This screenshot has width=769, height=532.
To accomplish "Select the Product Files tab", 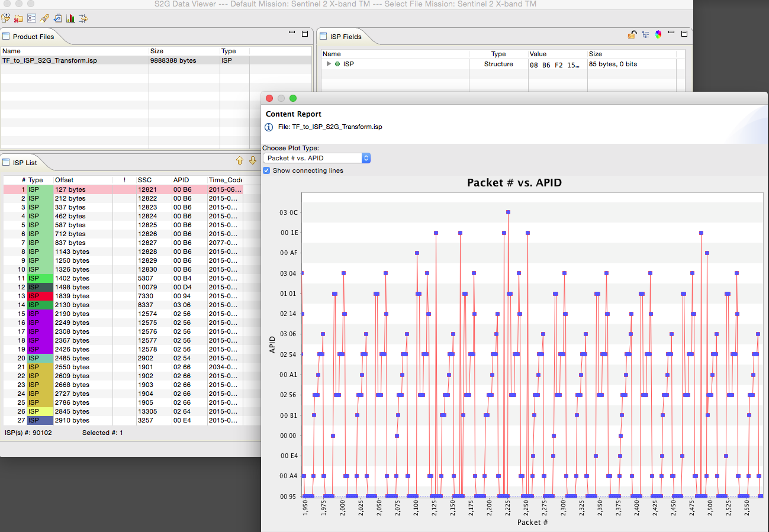I will coord(33,37).
